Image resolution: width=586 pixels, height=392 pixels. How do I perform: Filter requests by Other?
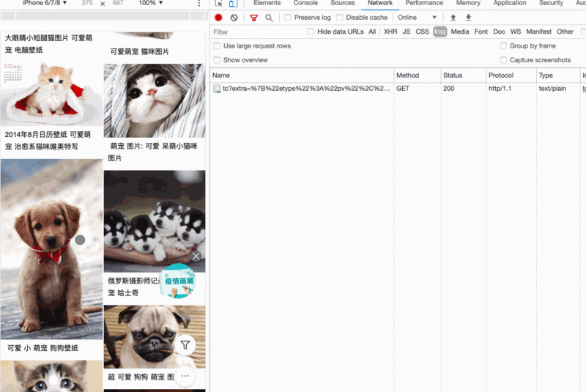pyautogui.click(x=565, y=32)
